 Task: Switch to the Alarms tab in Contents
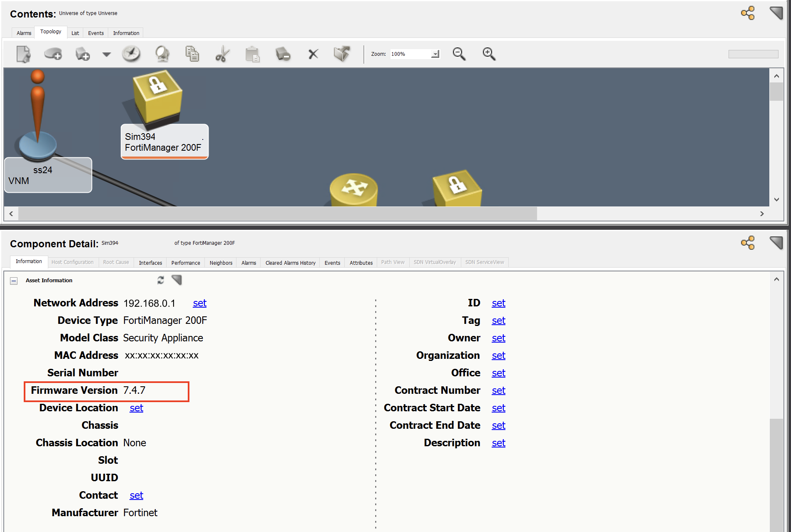click(x=24, y=33)
